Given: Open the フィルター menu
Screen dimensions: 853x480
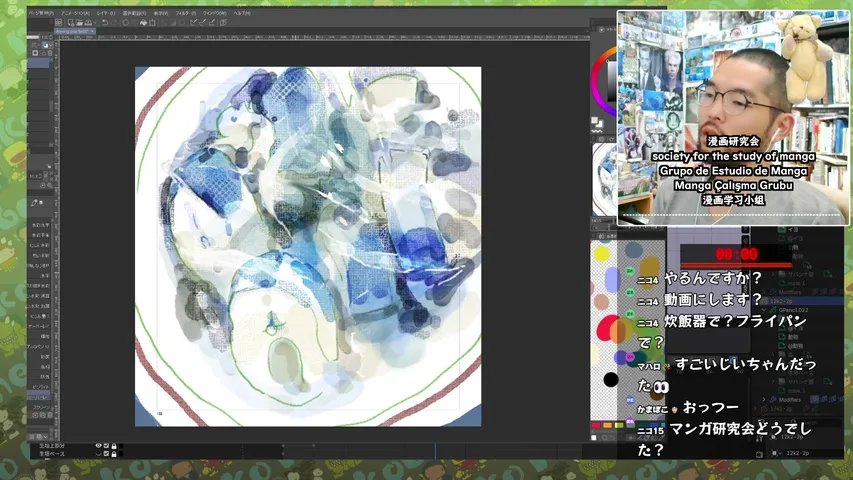Looking at the screenshot, I should (186, 13).
